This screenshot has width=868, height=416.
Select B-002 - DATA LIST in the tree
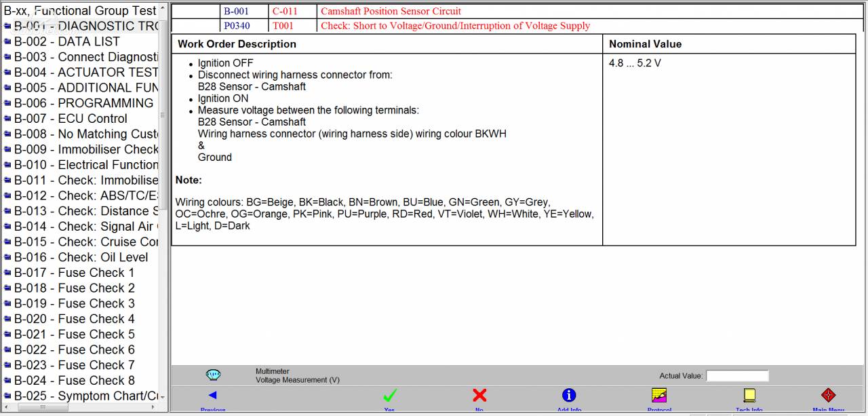(67, 41)
